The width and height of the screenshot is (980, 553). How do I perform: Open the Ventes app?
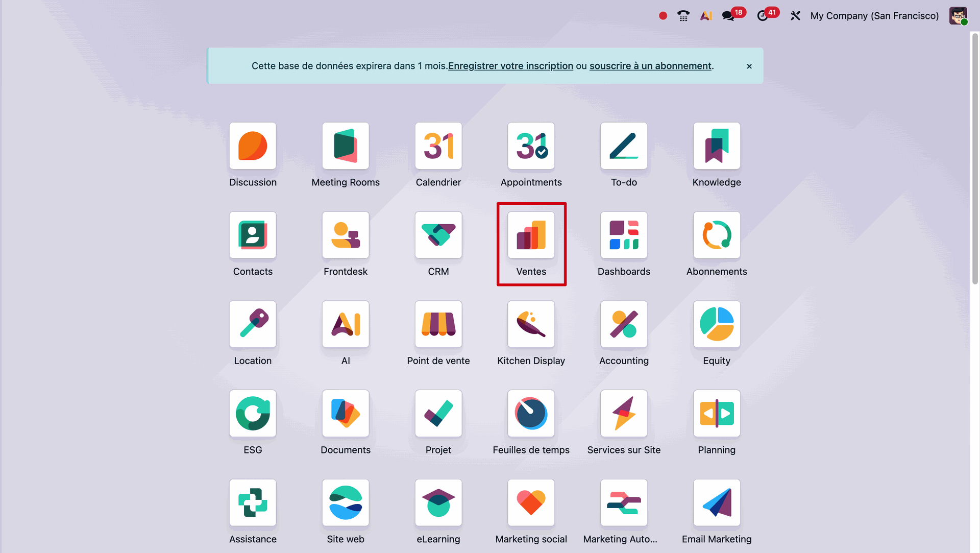click(531, 235)
